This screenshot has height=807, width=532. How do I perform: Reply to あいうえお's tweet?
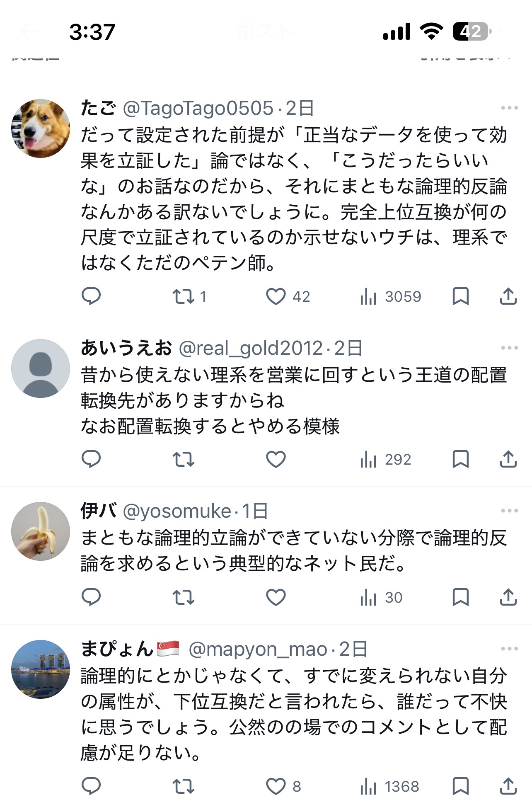tap(91, 459)
